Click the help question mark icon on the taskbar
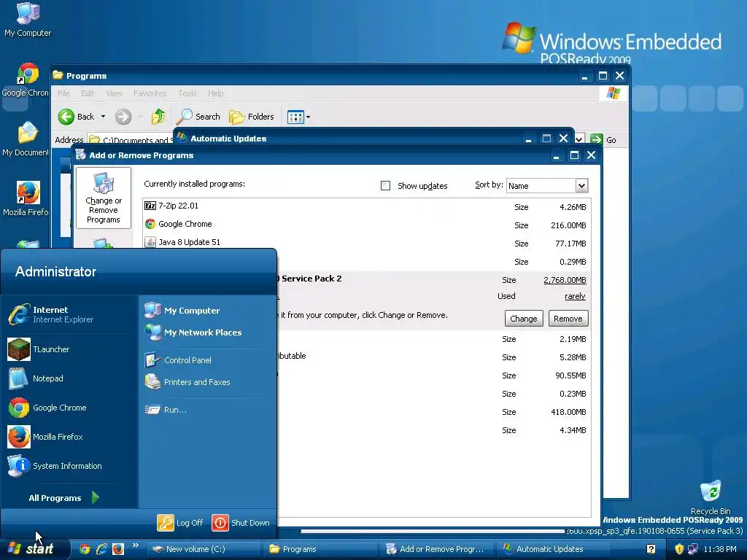 [x=651, y=549]
